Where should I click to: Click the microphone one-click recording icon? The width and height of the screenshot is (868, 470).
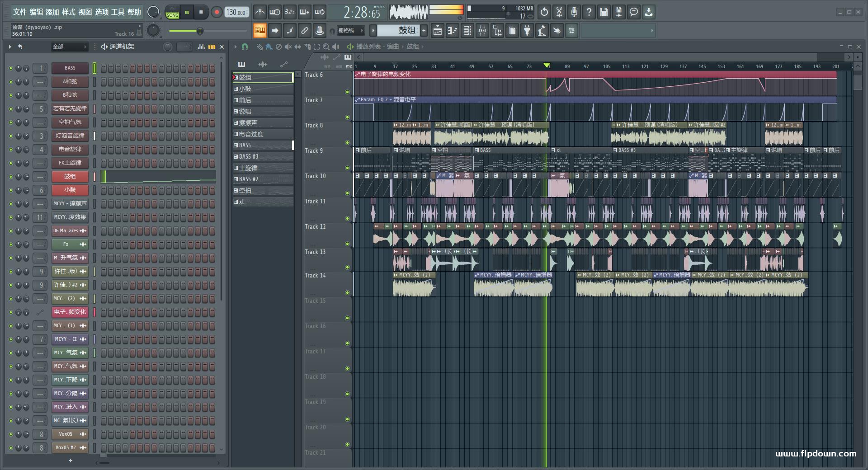pyautogui.click(x=574, y=12)
